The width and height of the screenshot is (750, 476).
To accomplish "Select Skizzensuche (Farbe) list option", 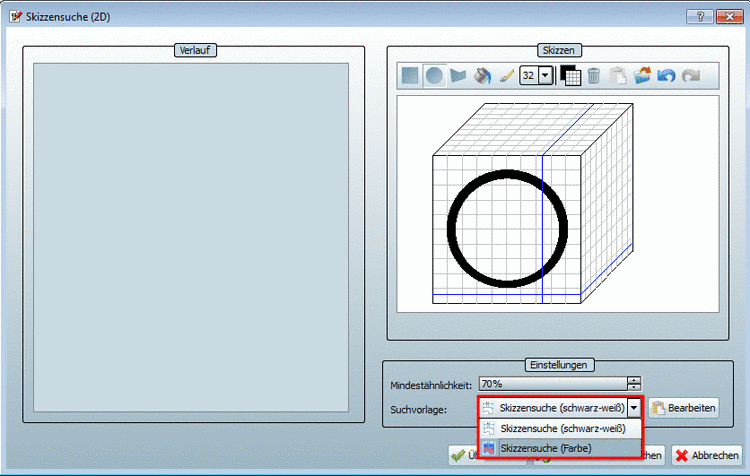I will pyautogui.click(x=561, y=448).
